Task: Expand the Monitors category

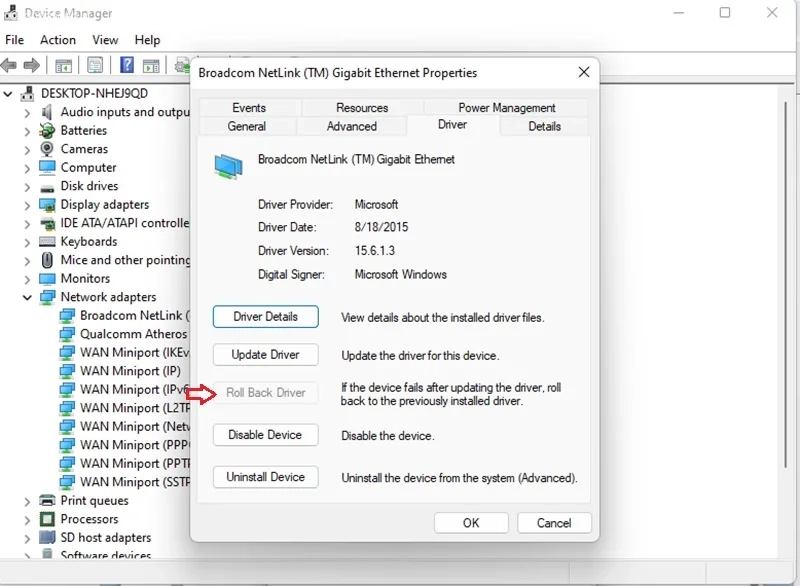Action: click(x=28, y=278)
